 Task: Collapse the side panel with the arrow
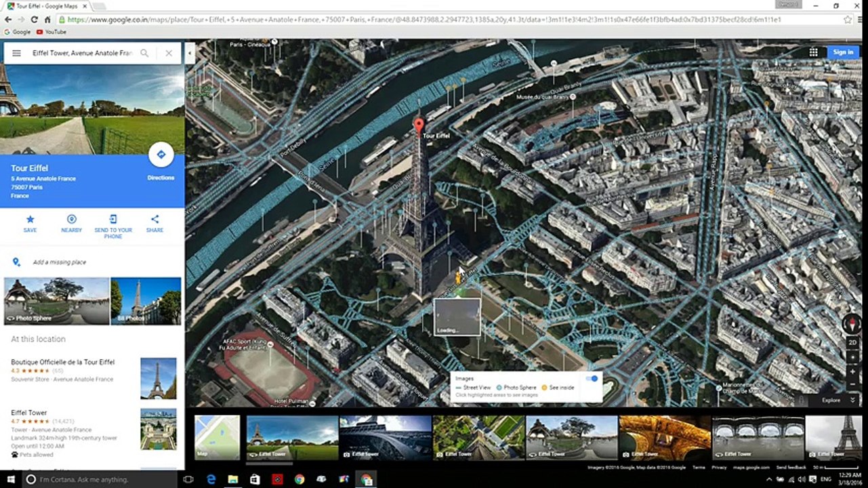click(190, 53)
